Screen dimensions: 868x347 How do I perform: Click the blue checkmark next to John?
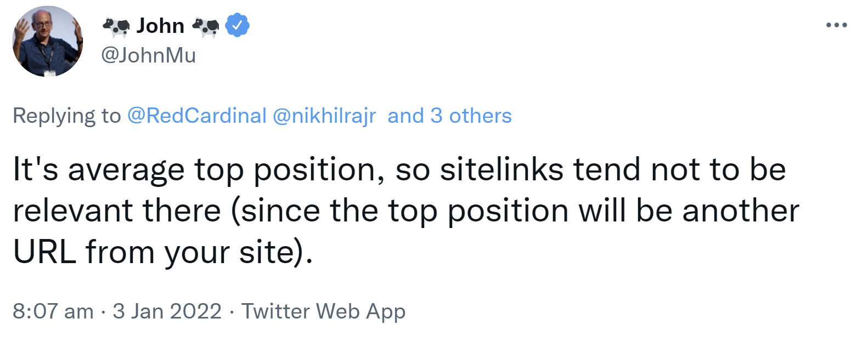point(238,25)
